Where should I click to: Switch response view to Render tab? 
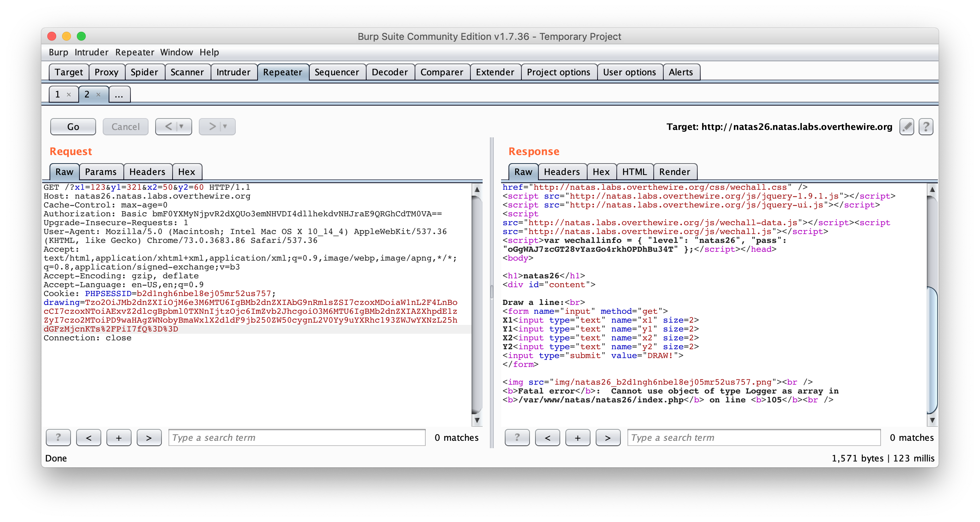click(x=674, y=172)
